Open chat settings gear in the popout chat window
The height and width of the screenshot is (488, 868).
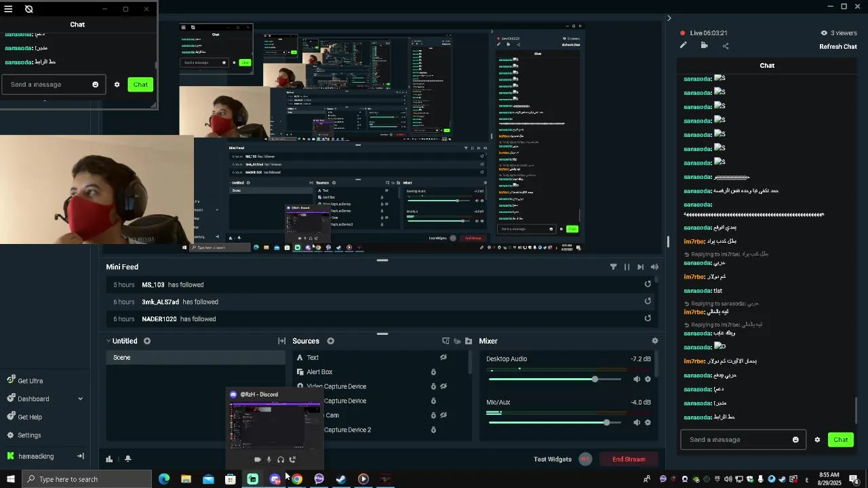tap(117, 85)
